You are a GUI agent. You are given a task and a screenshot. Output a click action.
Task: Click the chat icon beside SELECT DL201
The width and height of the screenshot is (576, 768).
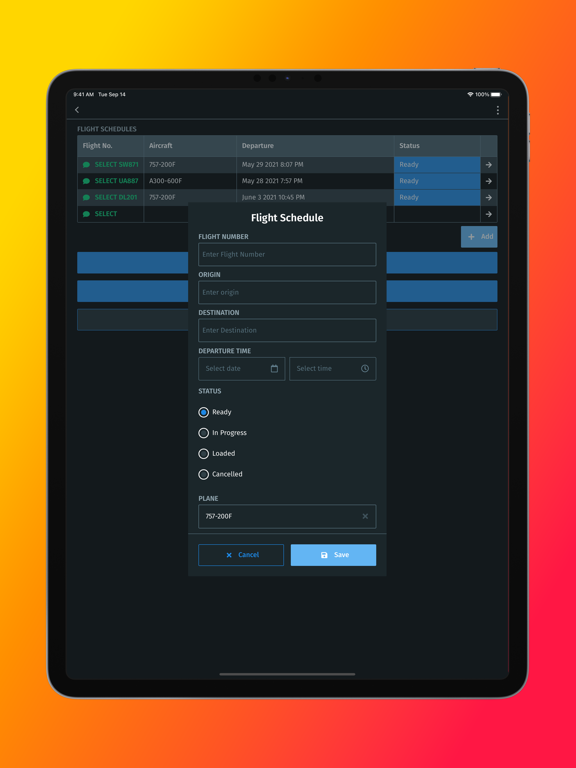(x=86, y=197)
